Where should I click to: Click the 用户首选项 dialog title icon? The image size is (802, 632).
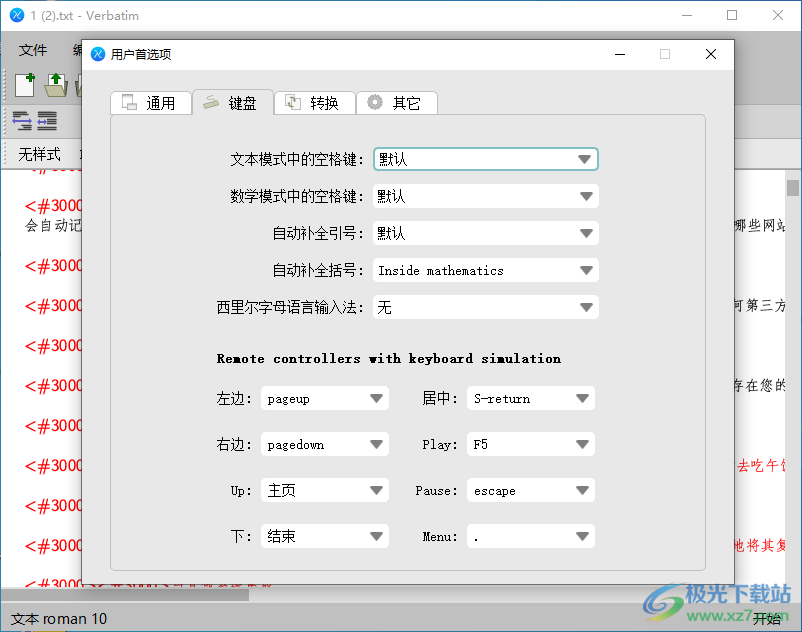coord(98,54)
